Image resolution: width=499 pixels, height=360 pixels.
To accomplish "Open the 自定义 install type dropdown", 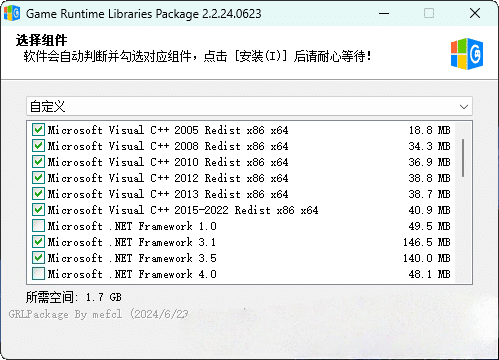I will point(249,107).
